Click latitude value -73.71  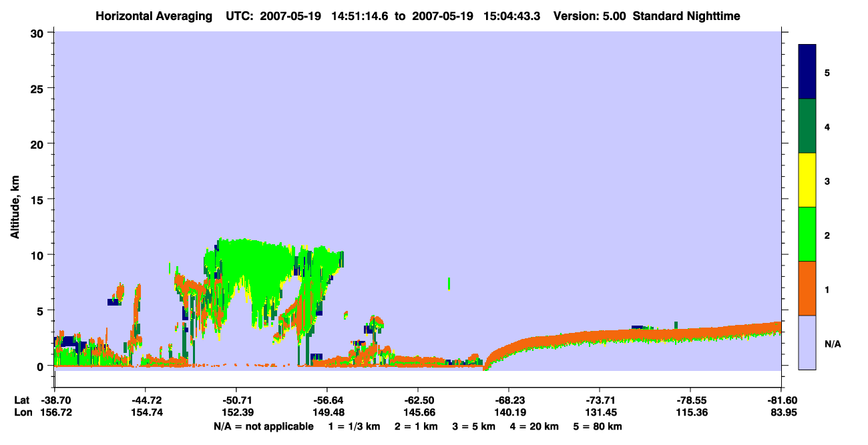600,400
